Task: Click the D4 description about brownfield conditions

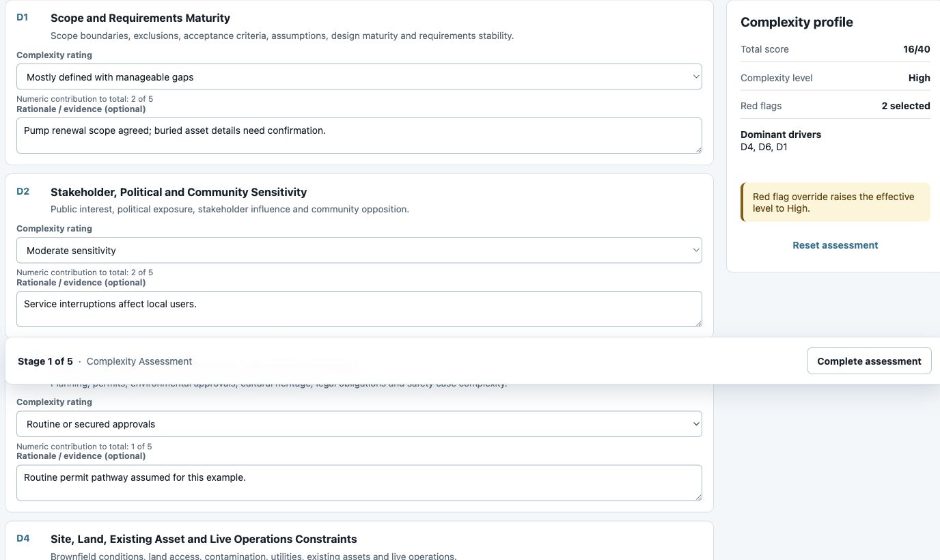Action: (x=253, y=556)
